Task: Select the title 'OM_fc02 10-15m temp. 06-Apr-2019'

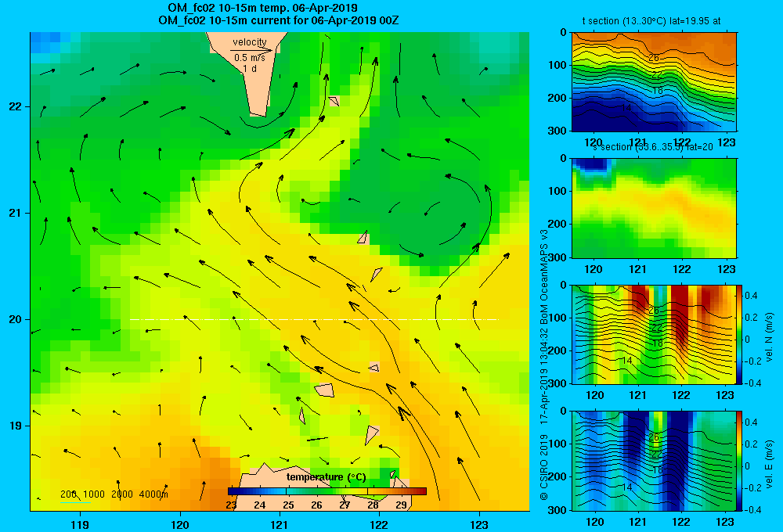Action: 262,8
